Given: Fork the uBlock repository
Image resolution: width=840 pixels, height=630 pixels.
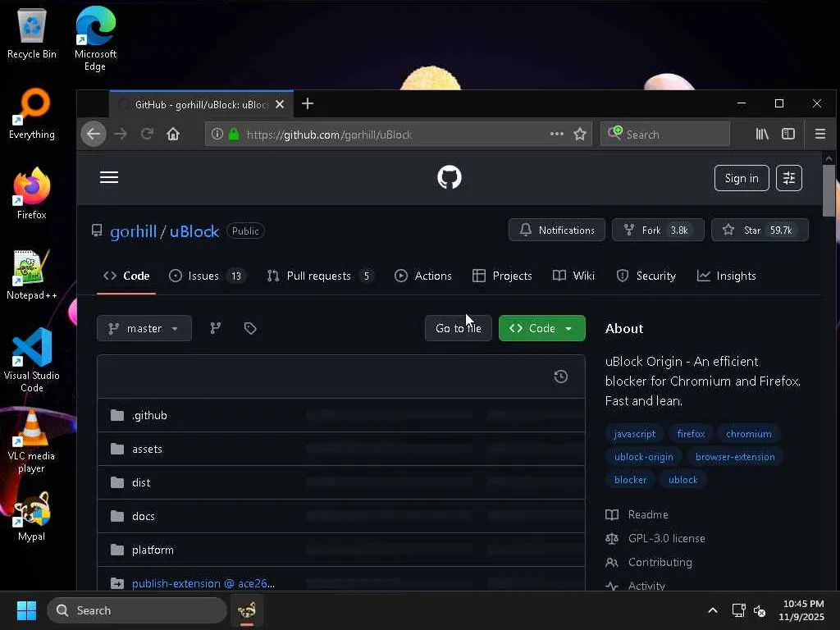Looking at the screenshot, I should pos(658,230).
